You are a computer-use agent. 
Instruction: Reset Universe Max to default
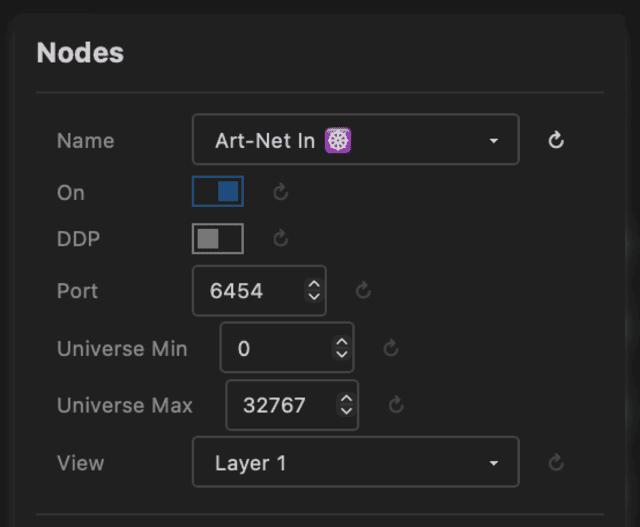point(396,405)
